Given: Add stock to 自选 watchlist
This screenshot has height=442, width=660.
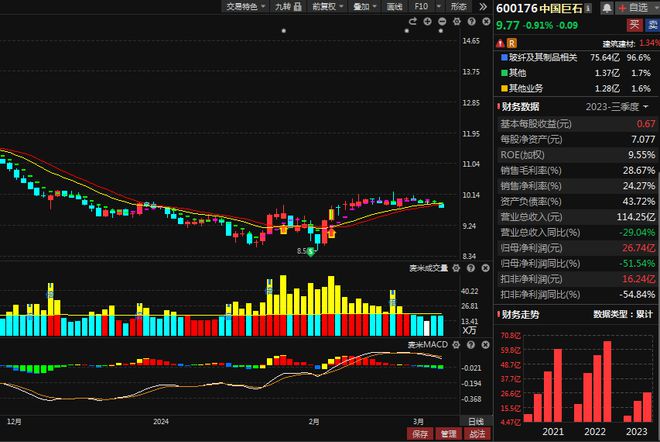Looking at the screenshot, I should [634, 8].
